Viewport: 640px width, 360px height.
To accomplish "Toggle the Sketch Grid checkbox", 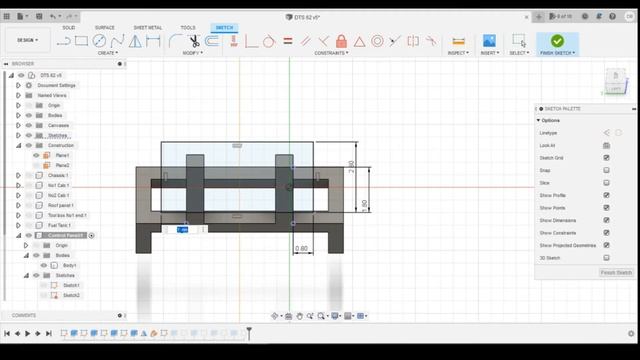I will [606, 158].
